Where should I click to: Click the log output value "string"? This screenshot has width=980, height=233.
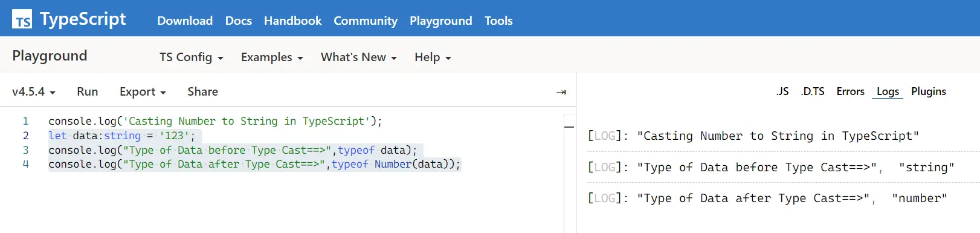point(927,167)
